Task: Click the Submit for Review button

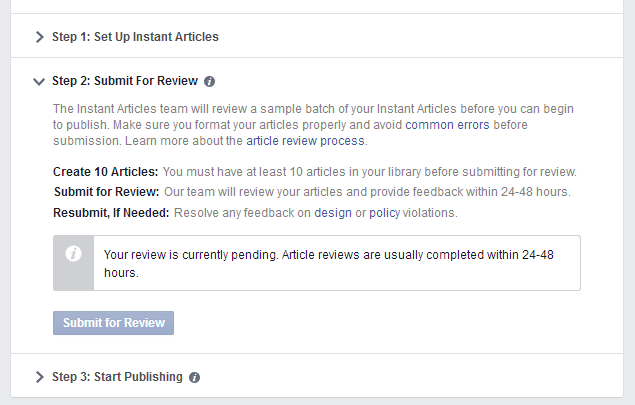Action: tap(113, 323)
